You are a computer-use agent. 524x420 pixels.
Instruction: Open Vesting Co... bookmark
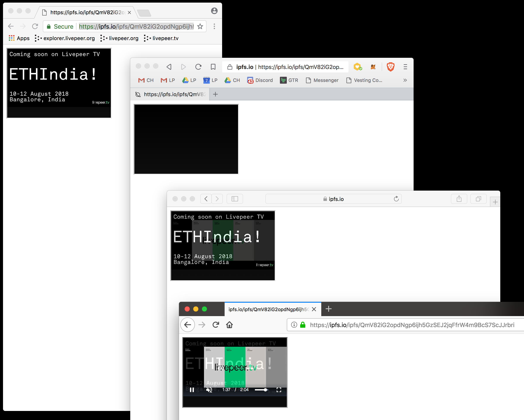[x=364, y=80]
